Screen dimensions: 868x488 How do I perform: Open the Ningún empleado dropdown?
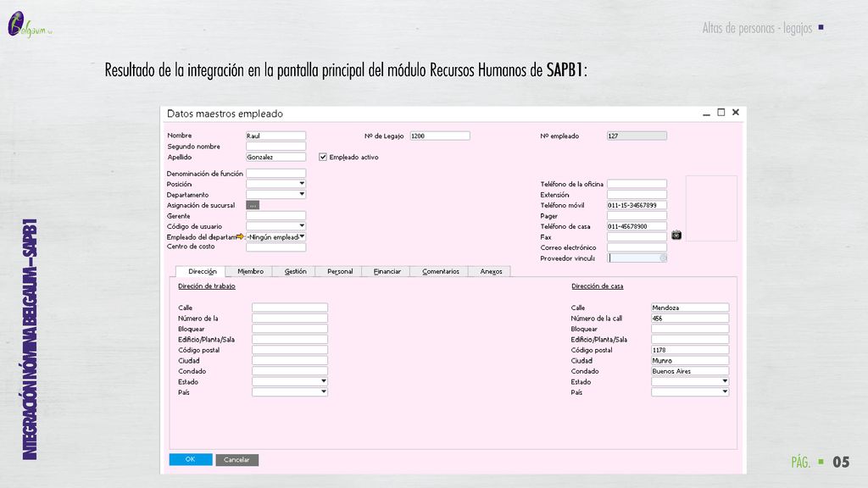click(302, 237)
